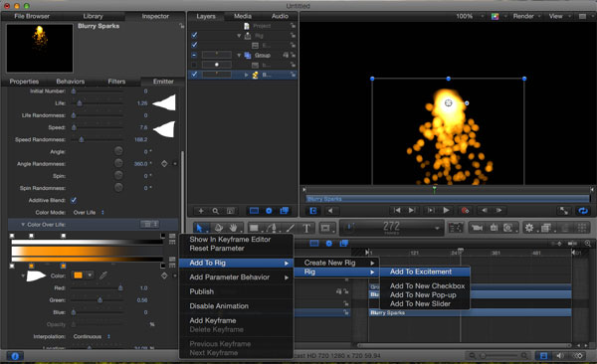Click the orange Color swatch
Image resolution: width=597 pixels, height=364 pixels.
pyautogui.click(x=78, y=275)
